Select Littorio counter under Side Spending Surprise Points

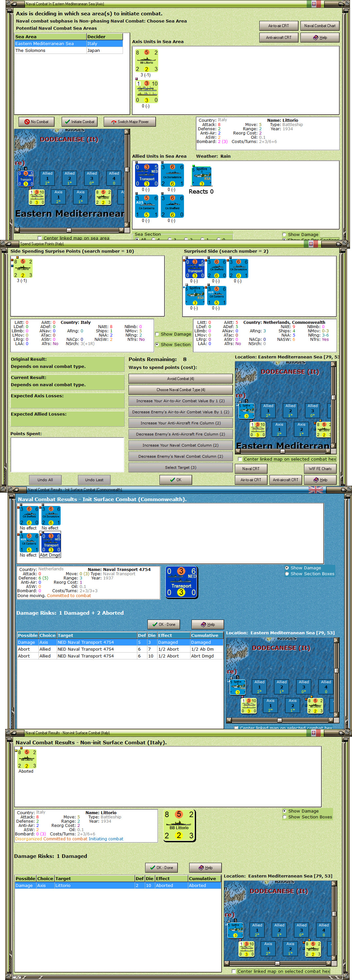coord(23,269)
